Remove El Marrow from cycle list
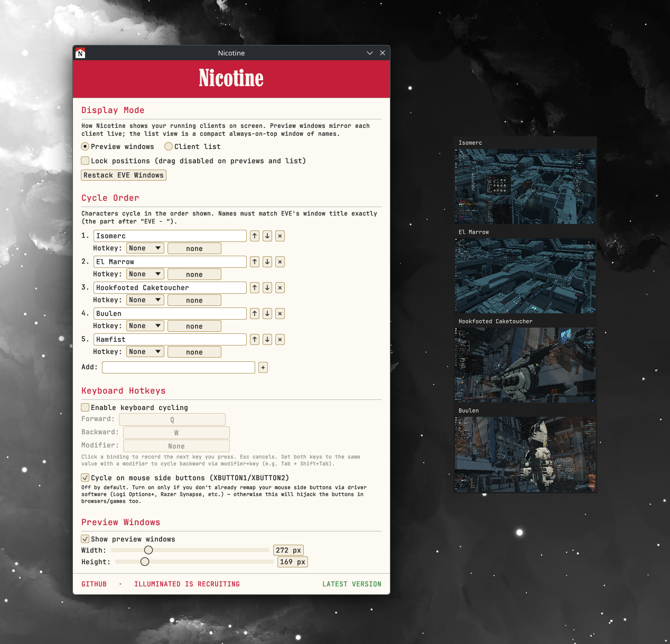This screenshot has width=670, height=644. pyautogui.click(x=280, y=262)
